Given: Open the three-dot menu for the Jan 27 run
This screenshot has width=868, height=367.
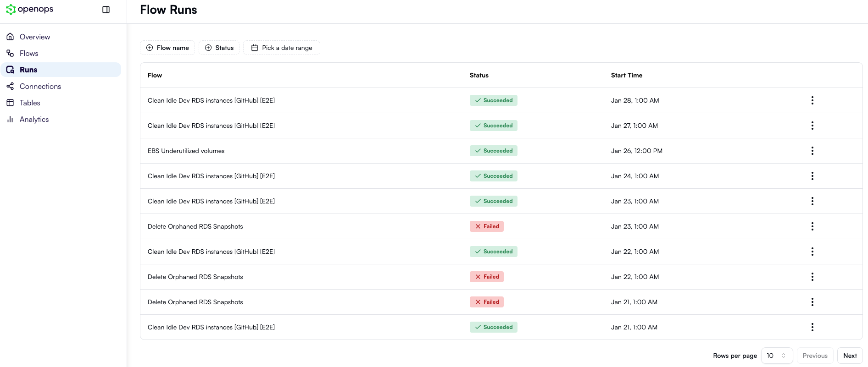Looking at the screenshot, I should point(812,126).
